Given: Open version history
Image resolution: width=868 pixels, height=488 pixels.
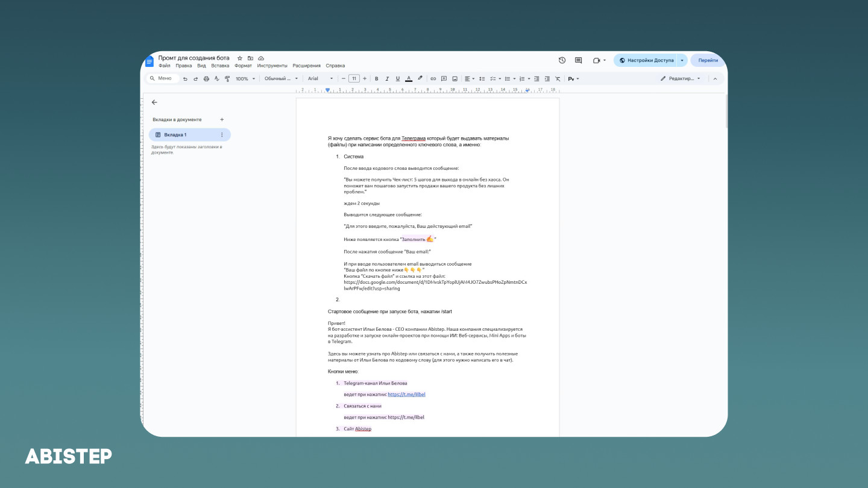Looking at the screenshot, I should point(562,60).
